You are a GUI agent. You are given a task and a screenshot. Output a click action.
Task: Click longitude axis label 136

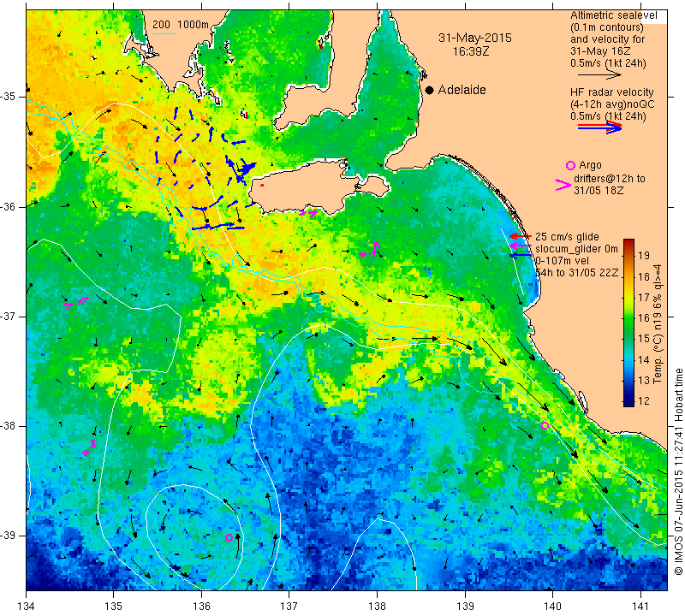[202, 607]
